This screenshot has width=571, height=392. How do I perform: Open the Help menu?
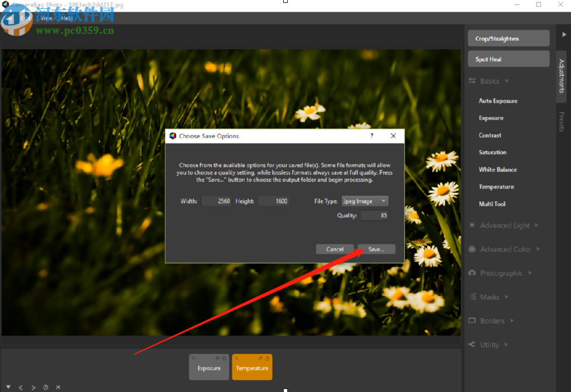click(67, 18)
